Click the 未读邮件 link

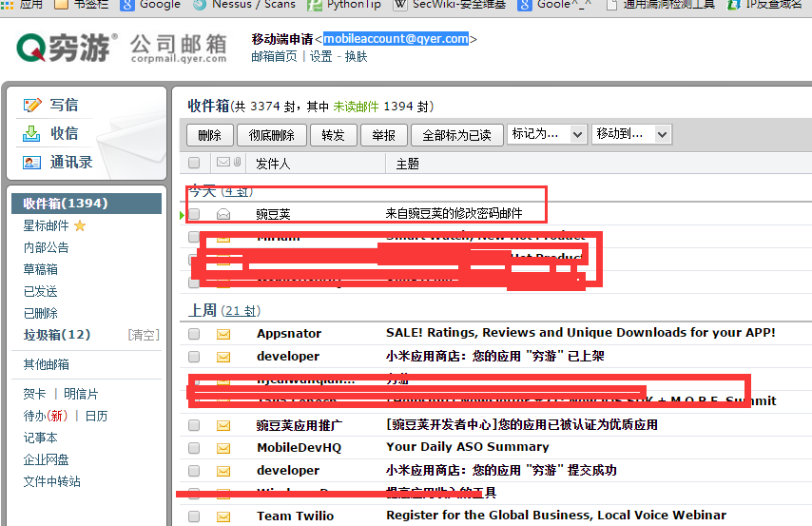click(356, 107)
